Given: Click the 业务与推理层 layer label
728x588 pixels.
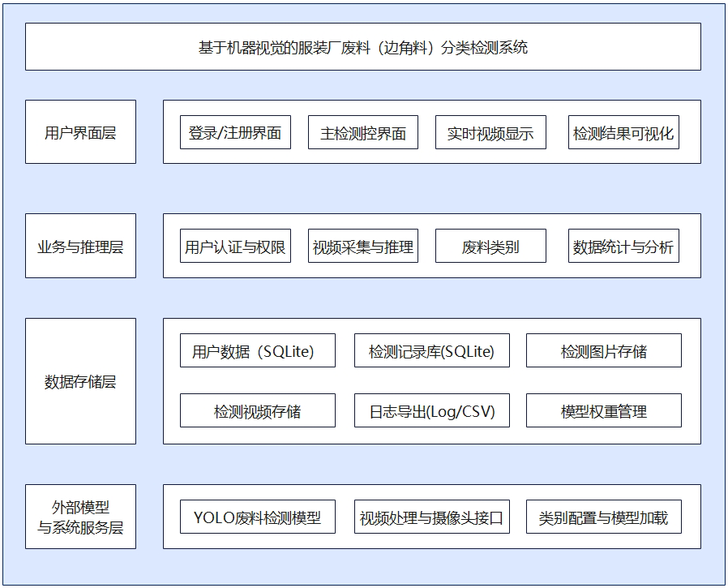Looking at the screenshot, I should 80,247.
